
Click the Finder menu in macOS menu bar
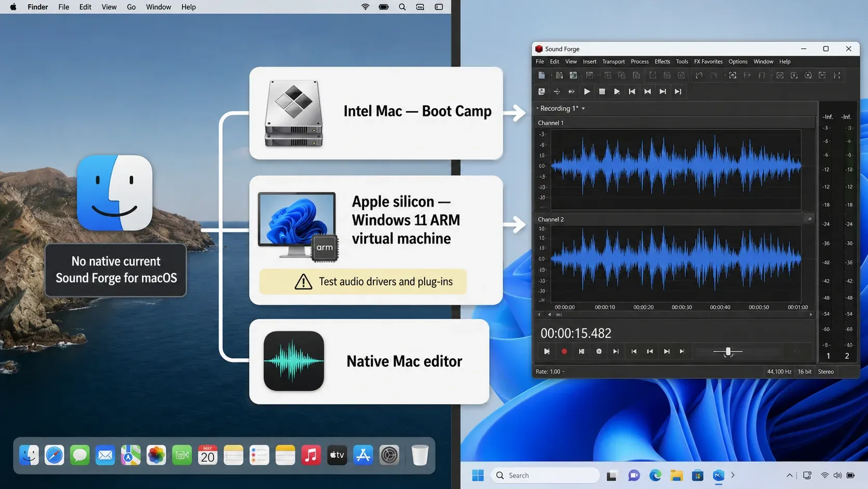tap(38, 7)
